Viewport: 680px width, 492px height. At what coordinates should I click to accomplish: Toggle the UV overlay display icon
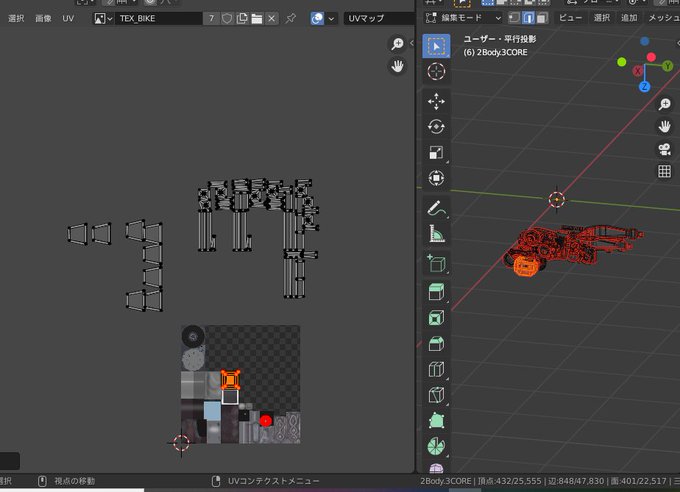click(317, 18)
